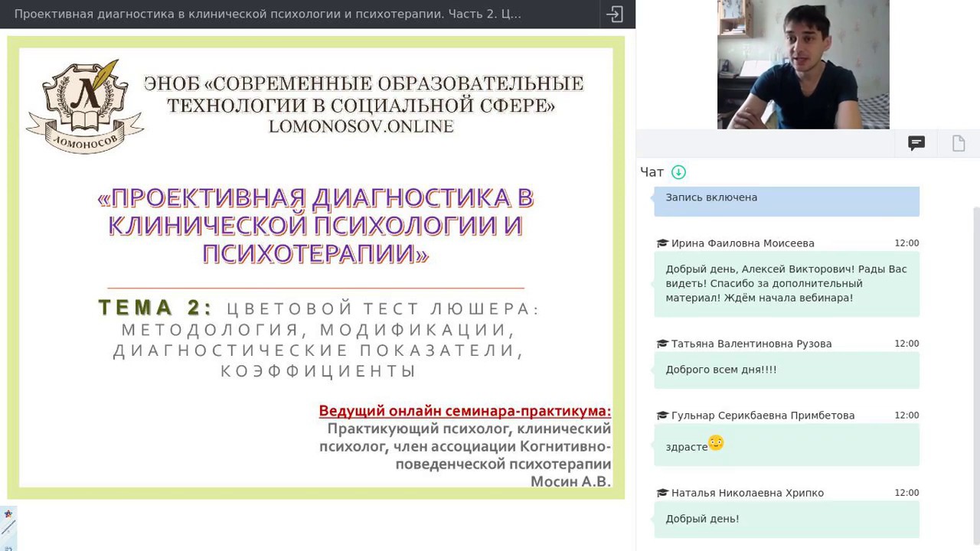Click the name Ирина Фаиловна Моисеева
Viewport: 980px width, 551px height.
[743, 243]
